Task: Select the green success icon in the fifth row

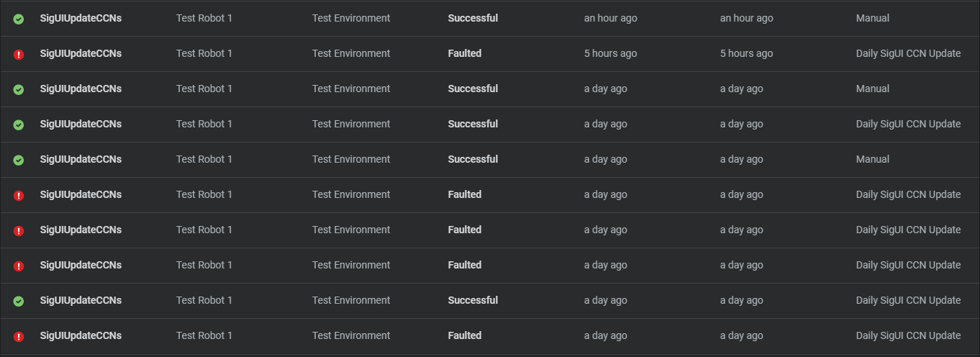Action: pyautogui.click(x=19, y=160)
